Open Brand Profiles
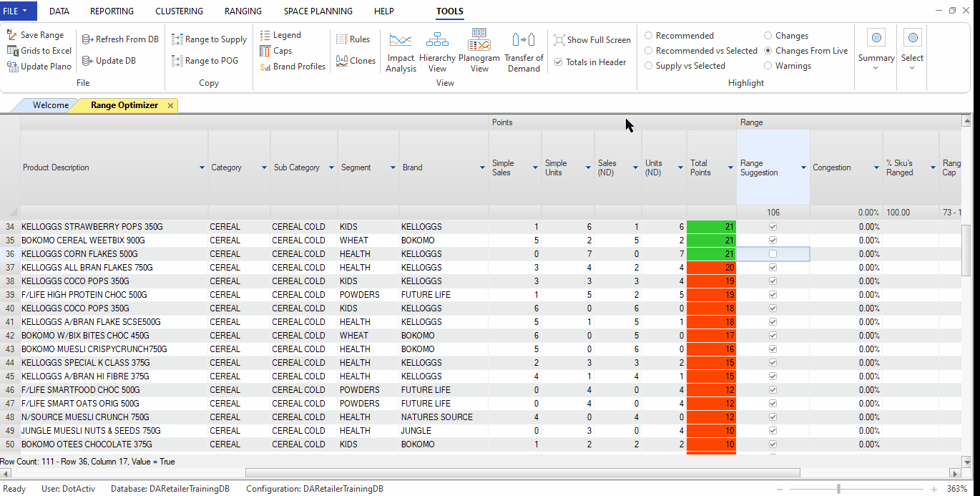980x496 pixels. tap(293, 67)
